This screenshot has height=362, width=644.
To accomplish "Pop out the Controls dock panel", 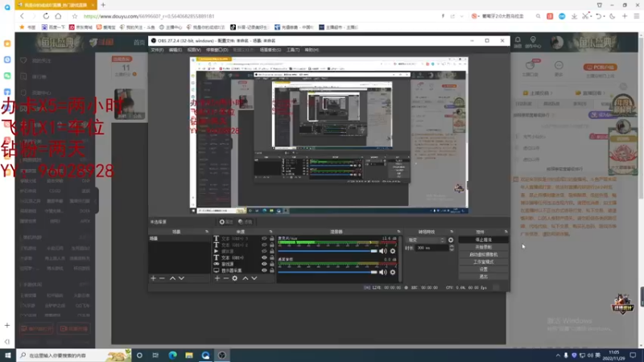I will pos(506,232).
